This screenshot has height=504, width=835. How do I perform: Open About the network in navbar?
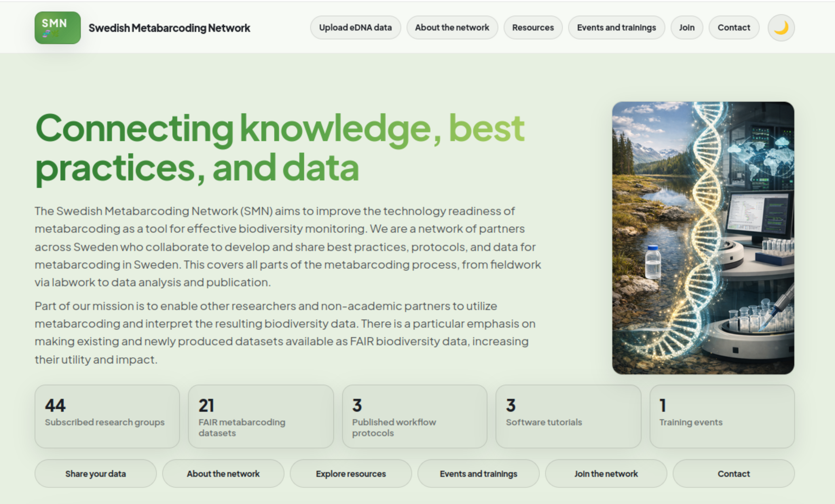[x=452, y=28]
